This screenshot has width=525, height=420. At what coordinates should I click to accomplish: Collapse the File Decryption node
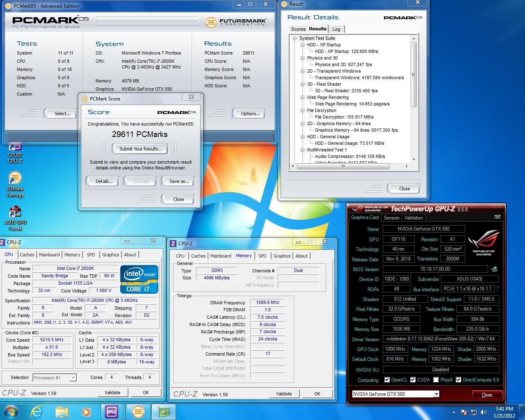(302, 110)
